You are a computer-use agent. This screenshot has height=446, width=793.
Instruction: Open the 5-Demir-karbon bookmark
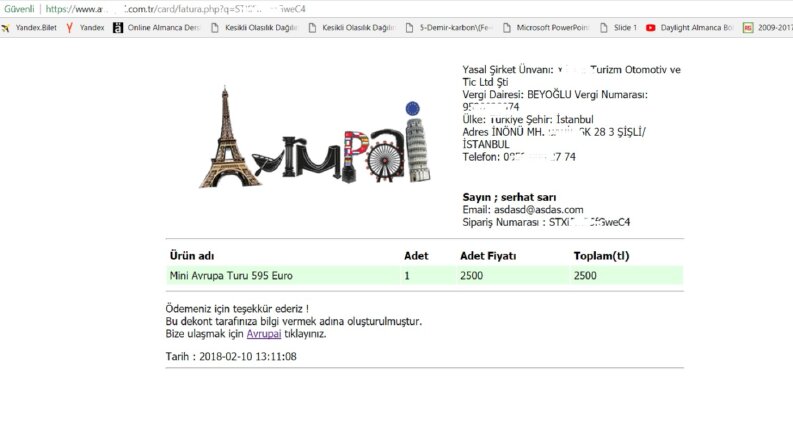pos(449,28)
